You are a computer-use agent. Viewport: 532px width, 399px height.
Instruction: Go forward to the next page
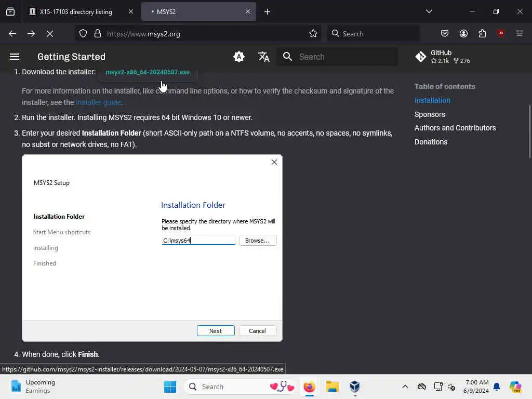[31, 34]
